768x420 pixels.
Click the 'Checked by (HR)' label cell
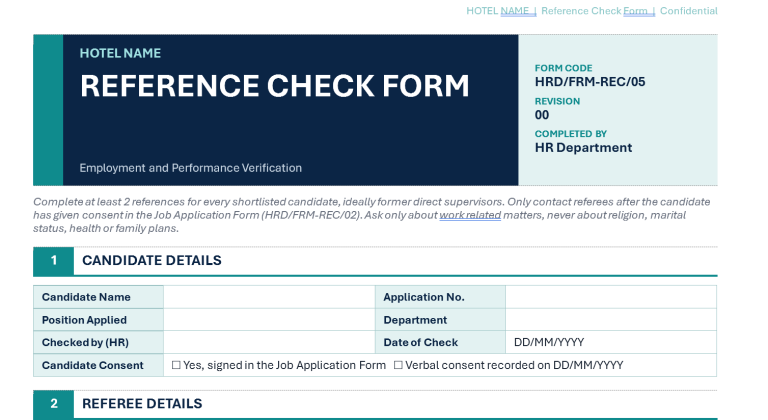click(98, 342)
